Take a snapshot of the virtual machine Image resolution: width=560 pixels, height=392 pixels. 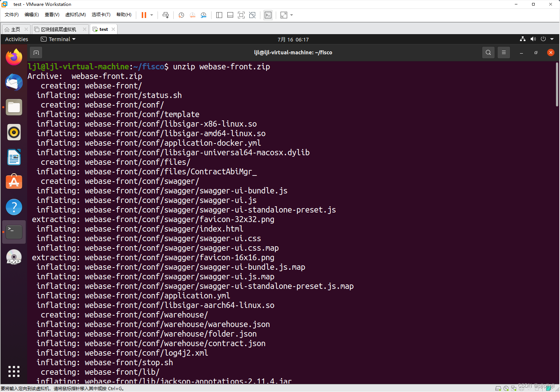point(181,15)
